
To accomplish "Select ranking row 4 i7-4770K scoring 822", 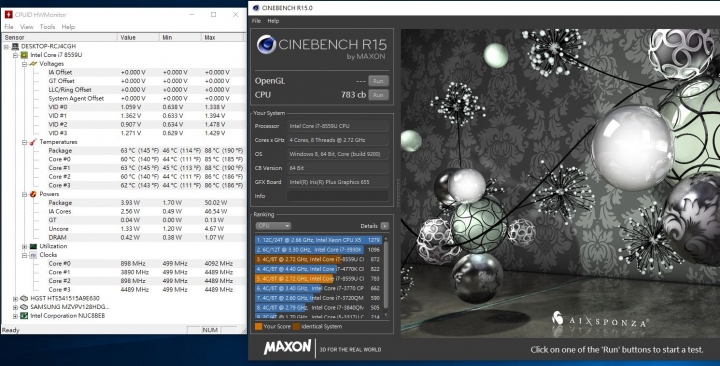I will tap(319, 269).
